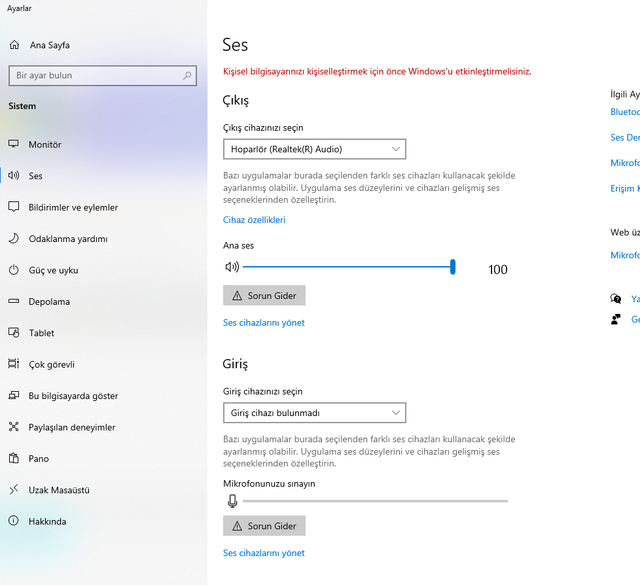Click the Odaklanma yardımı moon icon
The height and width of the screenshot is (586, 640).
pos(14,239)
